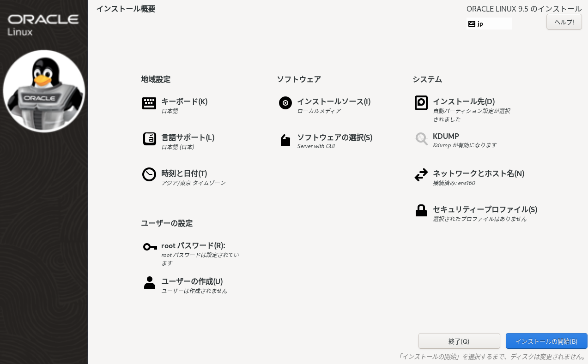
Task: Select the Oracle Linux penguin logo
Action: 44,90
